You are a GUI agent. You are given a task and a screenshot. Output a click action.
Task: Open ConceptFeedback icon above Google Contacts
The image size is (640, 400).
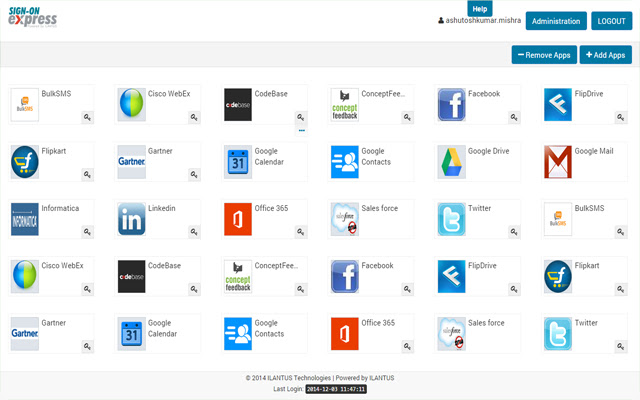(344, 105)
